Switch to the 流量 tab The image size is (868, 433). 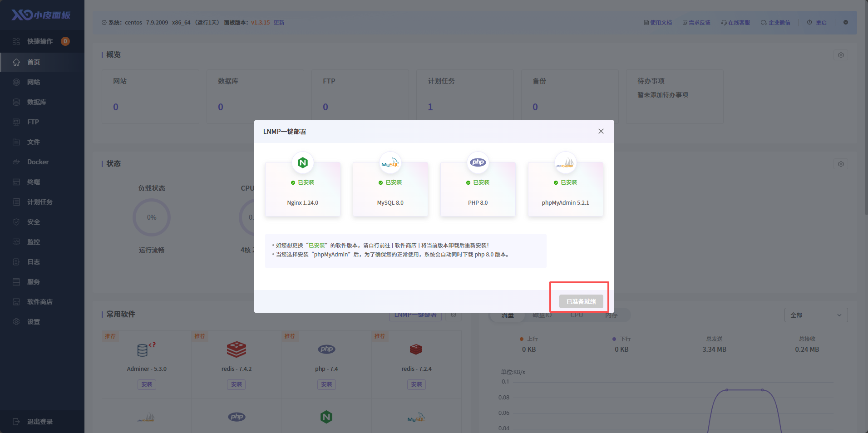point(508,315)
